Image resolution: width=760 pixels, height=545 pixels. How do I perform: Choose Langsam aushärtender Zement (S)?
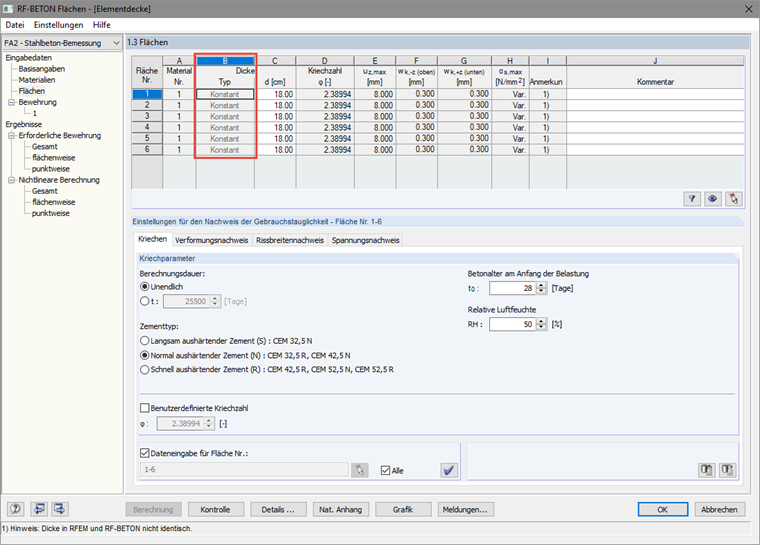pos(144,341)
